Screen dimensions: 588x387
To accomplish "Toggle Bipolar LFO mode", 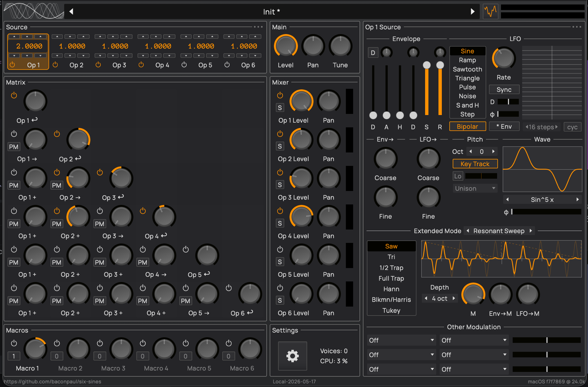I will pyautogui.click(x=467, y=127).
